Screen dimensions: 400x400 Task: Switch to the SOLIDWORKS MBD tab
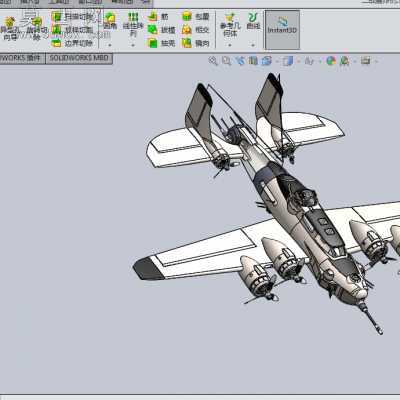79,58
